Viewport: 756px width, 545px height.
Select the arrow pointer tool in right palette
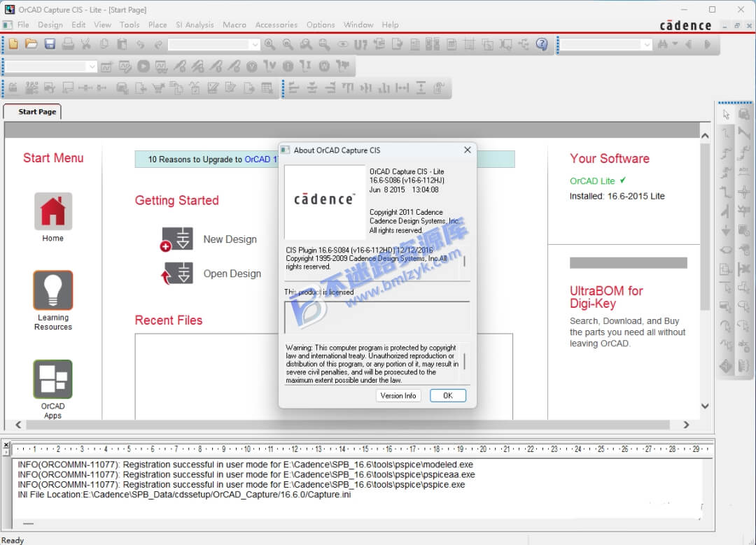point(726,114)
